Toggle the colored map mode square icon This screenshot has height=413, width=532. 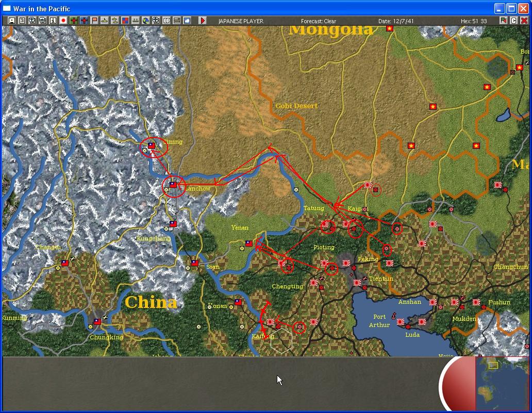click(125, 21)
